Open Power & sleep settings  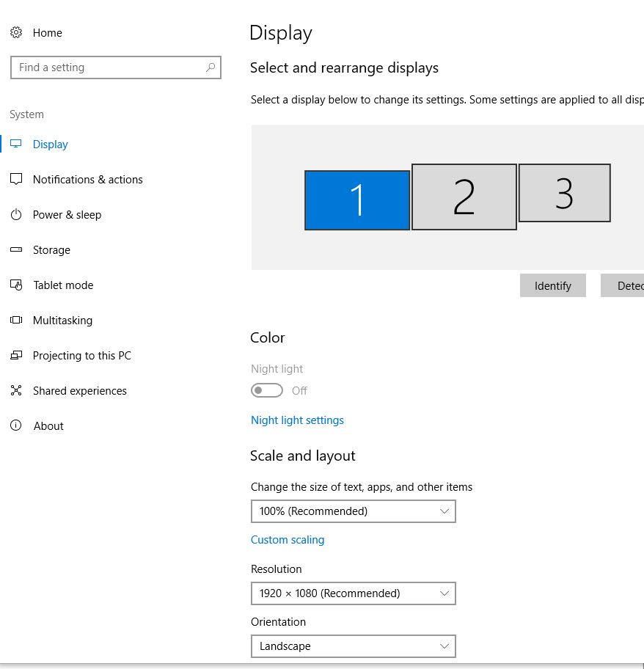(67, 215)
